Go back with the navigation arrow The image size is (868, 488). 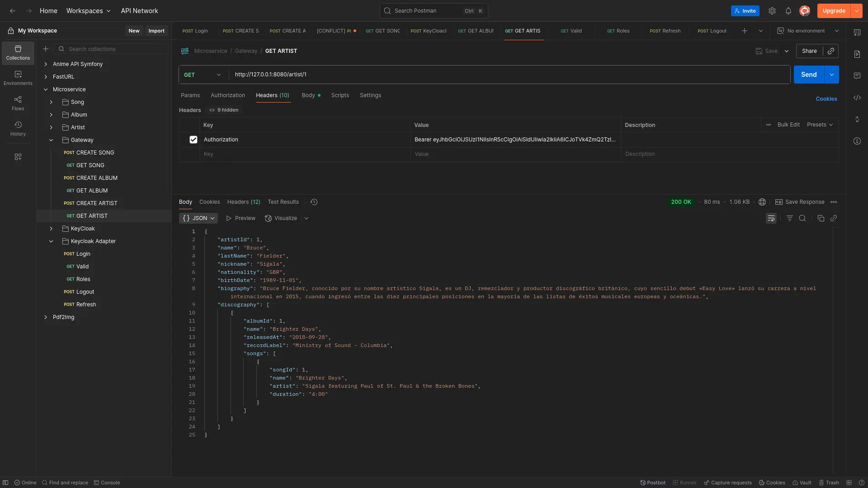coord(13,11)
